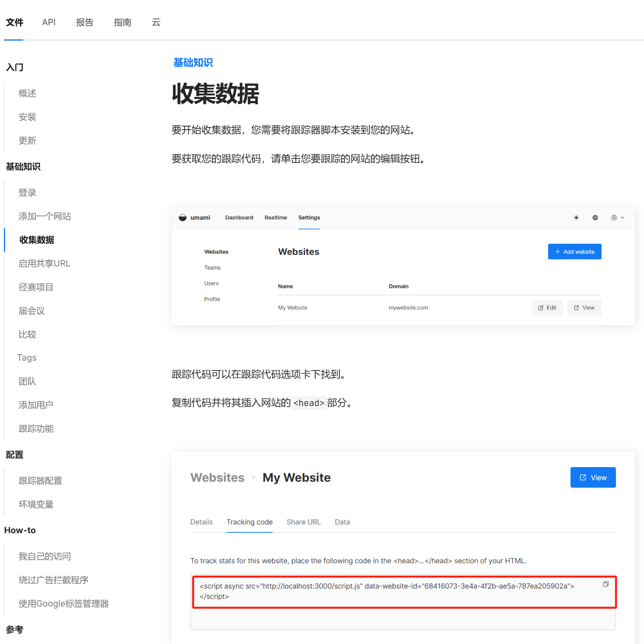
Task: Open 绕过广告拦截程序 sidebar page
Action: click(x=53, y=580)
